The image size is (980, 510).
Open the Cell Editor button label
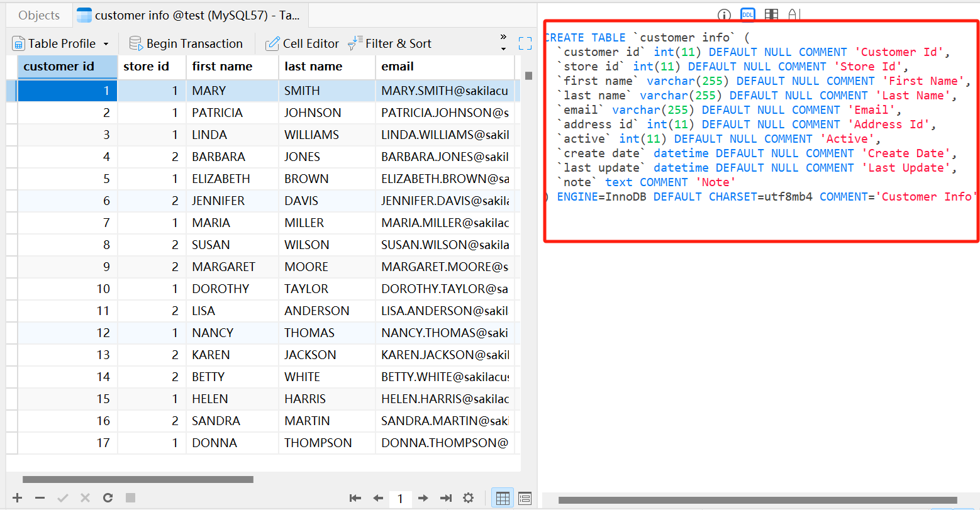coord(311,43)
